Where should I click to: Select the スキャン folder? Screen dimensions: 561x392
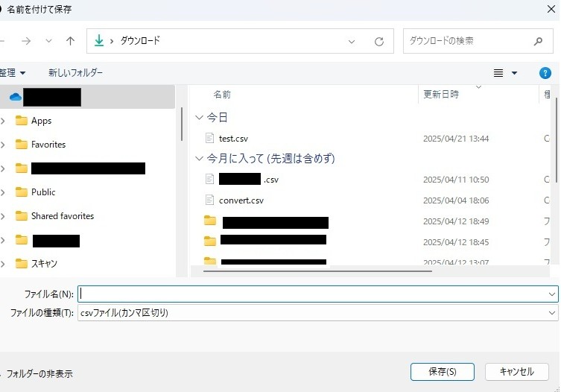(x=44, y=264)
